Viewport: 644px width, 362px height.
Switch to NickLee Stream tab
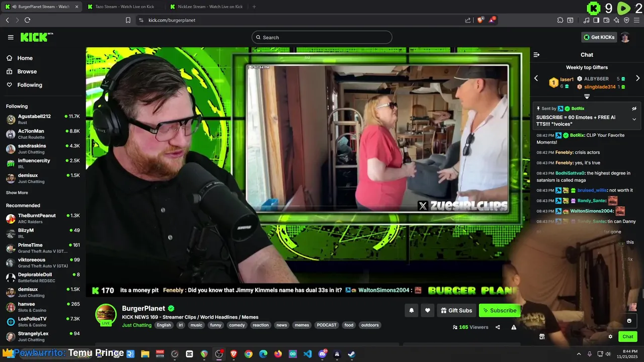[207, 7]
